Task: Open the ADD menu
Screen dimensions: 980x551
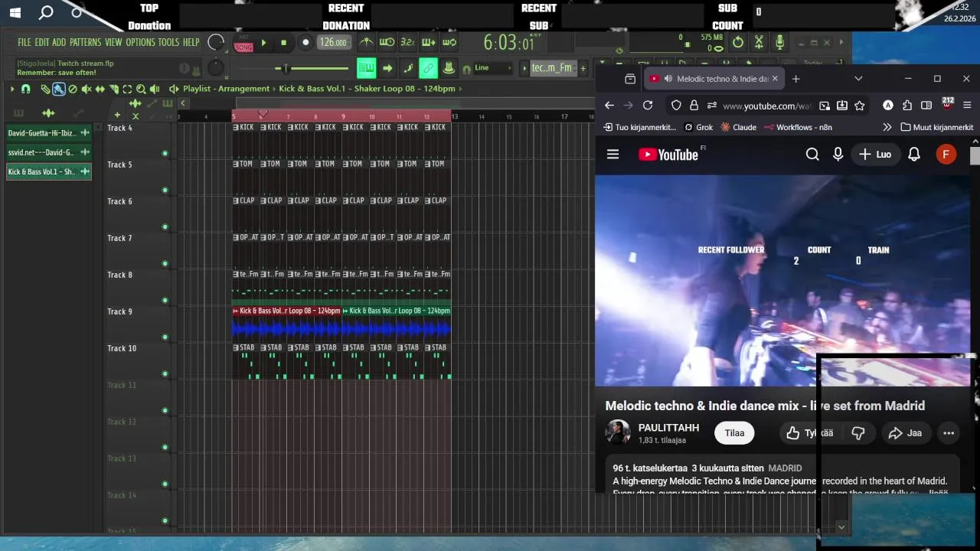Action: pos(59,43)
